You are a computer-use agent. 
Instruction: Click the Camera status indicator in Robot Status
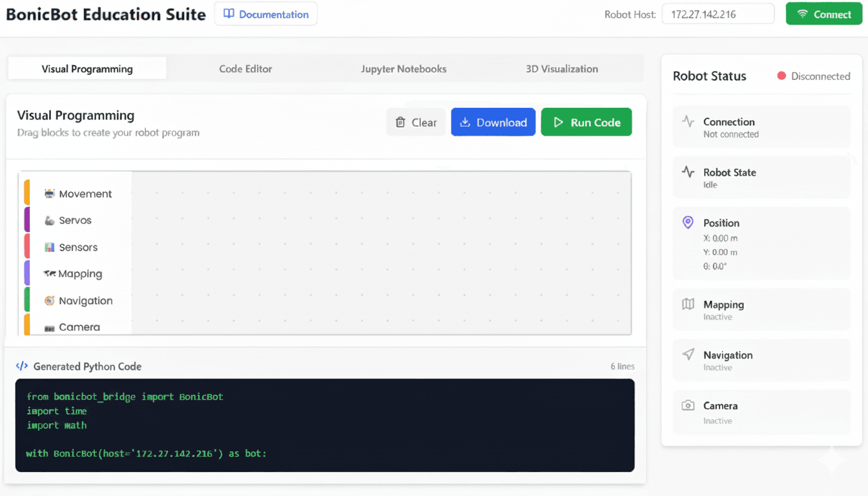pyautogui.click(x=687, y=406)
